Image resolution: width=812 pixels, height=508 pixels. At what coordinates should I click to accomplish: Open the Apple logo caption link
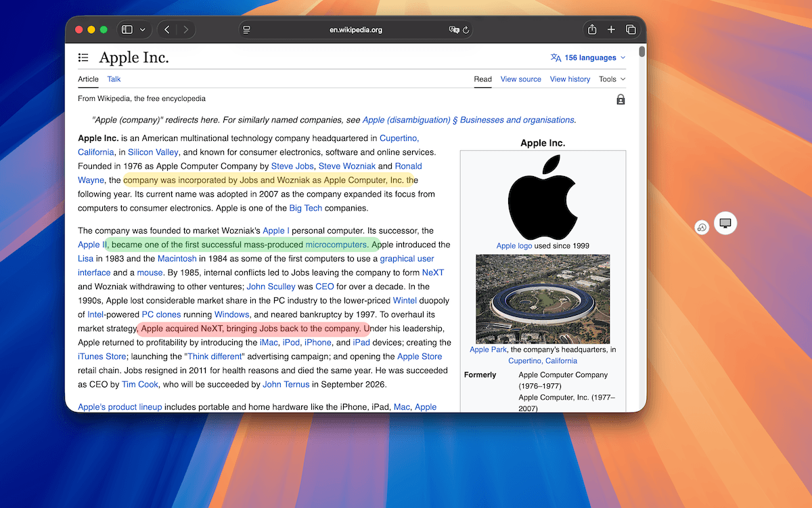tap(514, 245)
